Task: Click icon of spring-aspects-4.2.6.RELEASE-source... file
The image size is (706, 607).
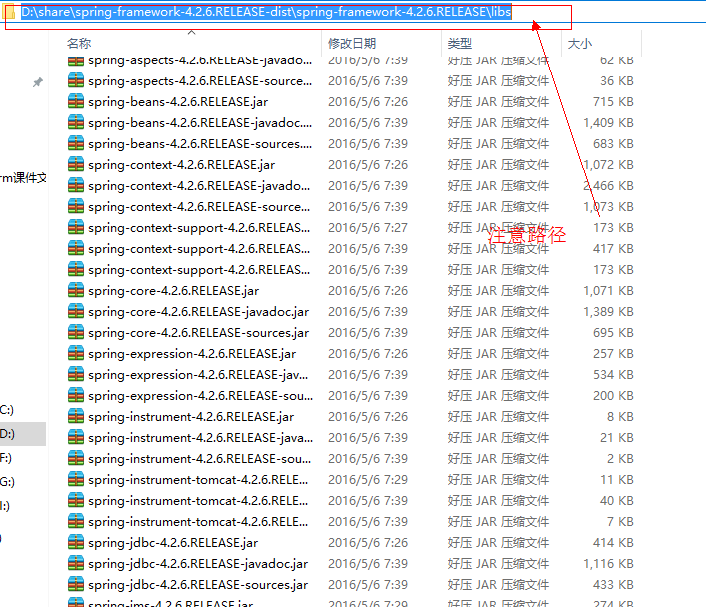Action: point(76,81)
